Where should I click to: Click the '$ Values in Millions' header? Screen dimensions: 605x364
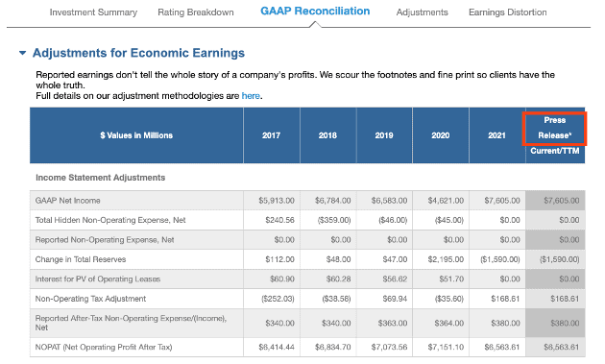[x=136, y=135]
